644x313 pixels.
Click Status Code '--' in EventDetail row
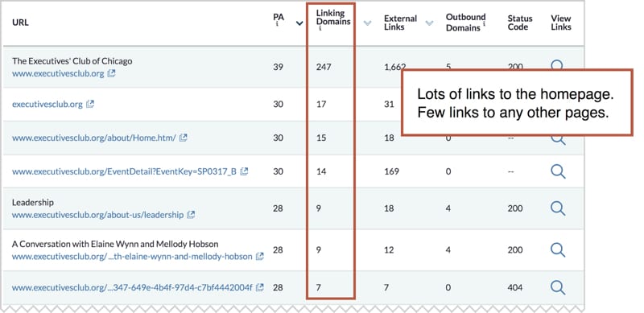[511, 171]
